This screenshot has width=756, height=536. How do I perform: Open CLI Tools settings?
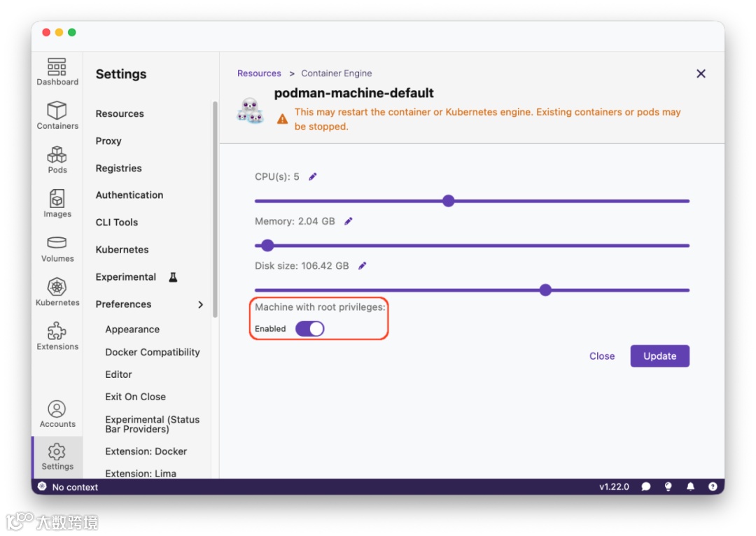tap(117, 223)
